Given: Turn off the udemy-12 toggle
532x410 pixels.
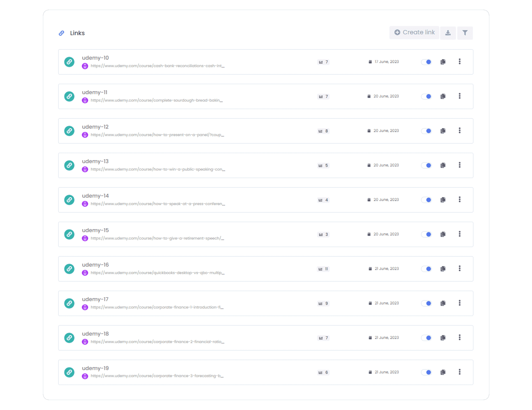Looking at the screenshot, I should click(x=426, y=131).
